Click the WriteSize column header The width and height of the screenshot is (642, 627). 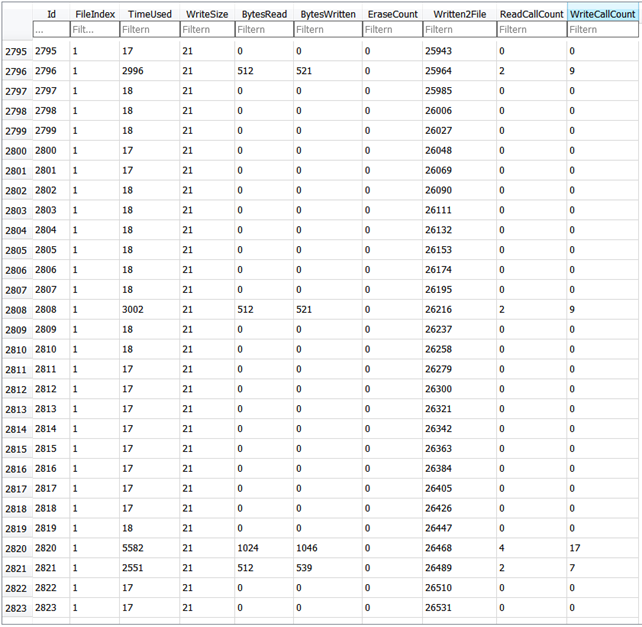coord(207,14)
